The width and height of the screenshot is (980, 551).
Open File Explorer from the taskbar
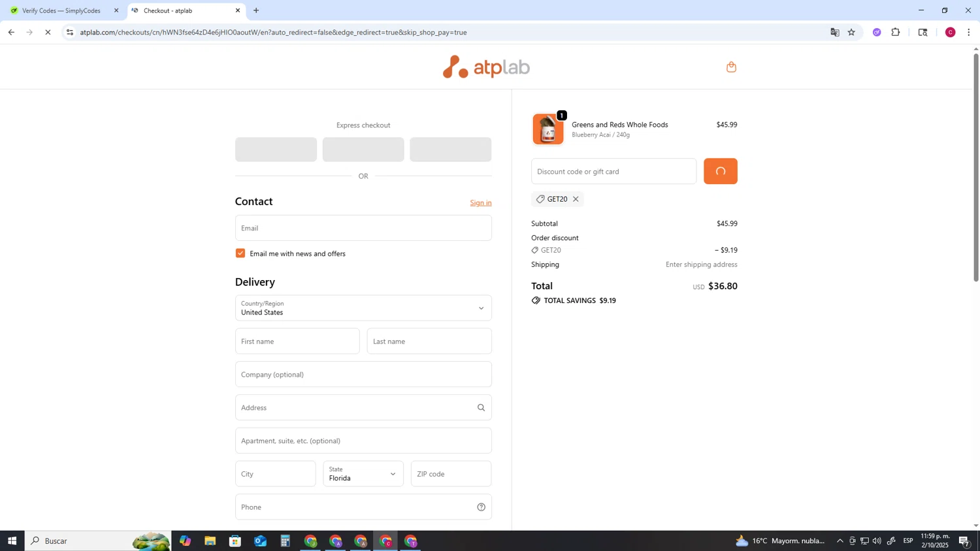(210, 541)
